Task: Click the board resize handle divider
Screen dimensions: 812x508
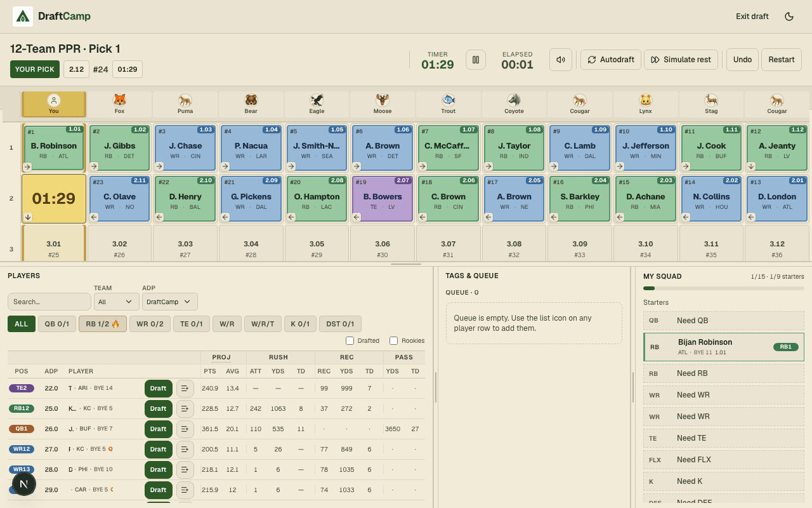Action: point(406,264)
